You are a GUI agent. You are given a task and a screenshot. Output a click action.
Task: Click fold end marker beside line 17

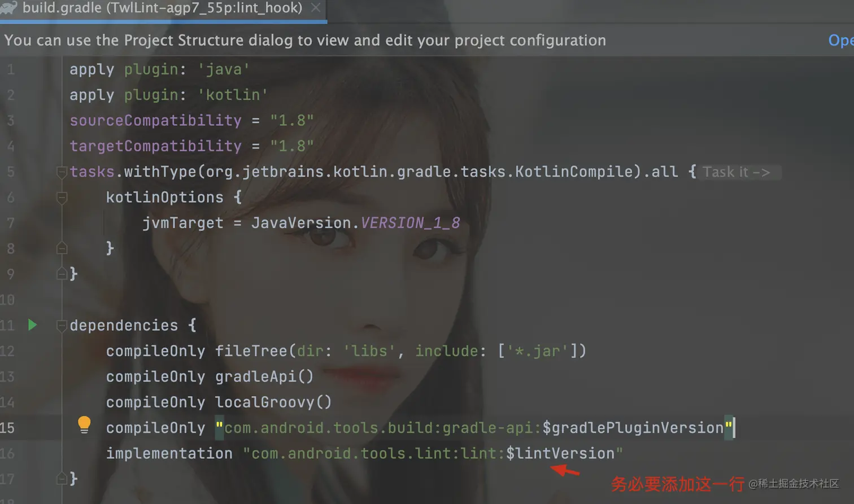(x=62, y=479)
